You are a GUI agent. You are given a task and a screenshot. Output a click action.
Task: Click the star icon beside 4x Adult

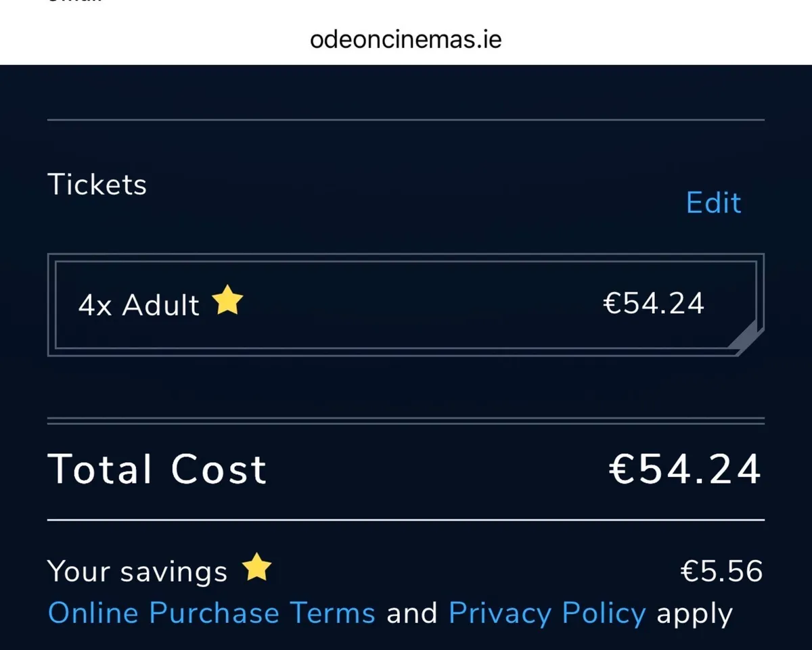pos(227,300)
